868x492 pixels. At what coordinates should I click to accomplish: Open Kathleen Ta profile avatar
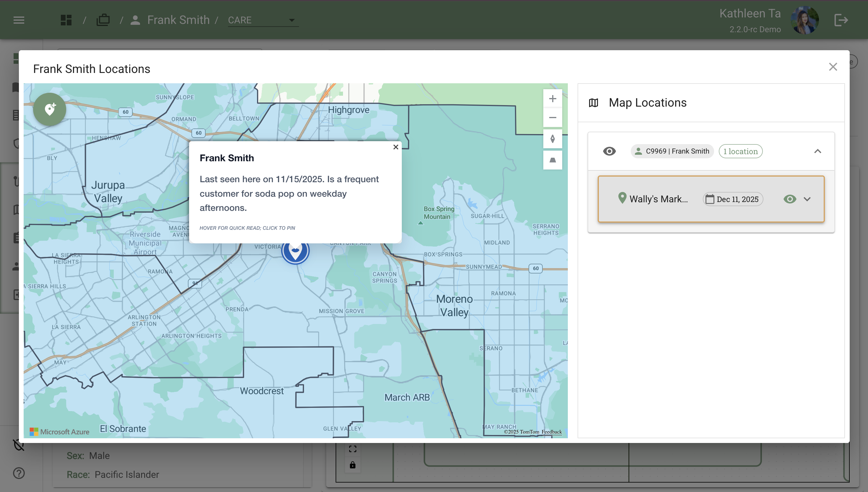click(804, 20)
